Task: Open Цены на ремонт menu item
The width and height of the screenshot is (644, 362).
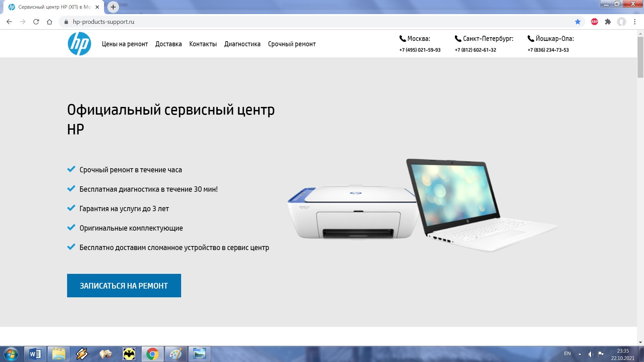Action: pos(125,44)
